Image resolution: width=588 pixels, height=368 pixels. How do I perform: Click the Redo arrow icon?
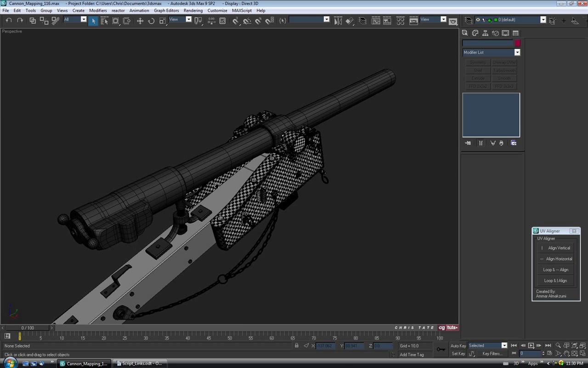click(20, 20)
